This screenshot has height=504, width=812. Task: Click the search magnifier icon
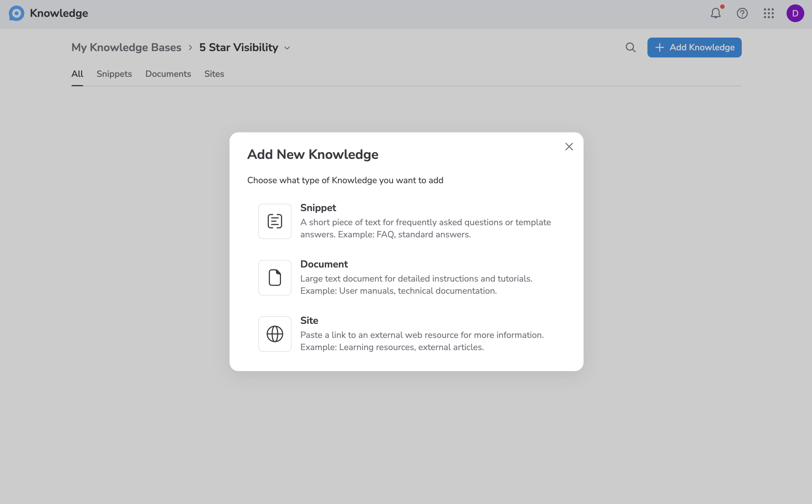click(630, 47)
